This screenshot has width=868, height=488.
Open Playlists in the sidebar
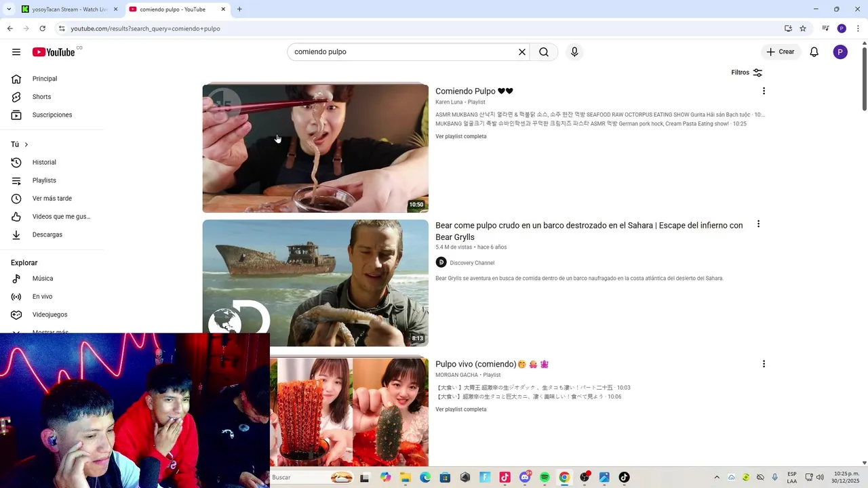(x=44, y=181)
